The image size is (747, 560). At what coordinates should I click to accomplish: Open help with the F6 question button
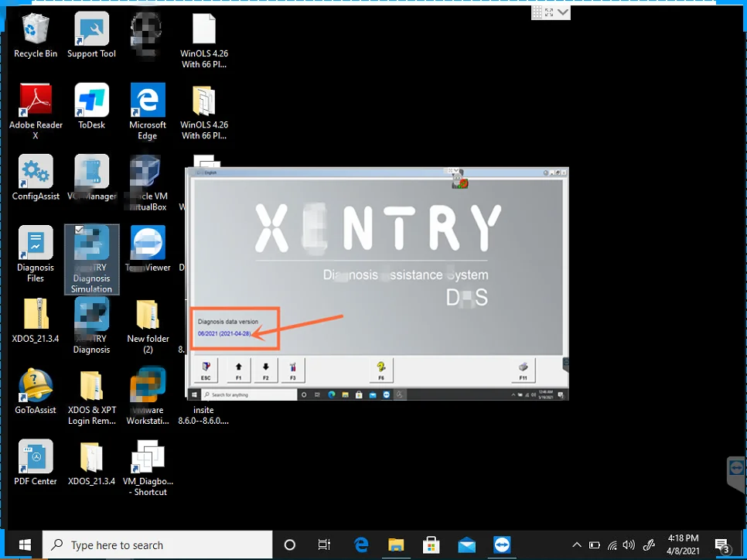(380, 370)
